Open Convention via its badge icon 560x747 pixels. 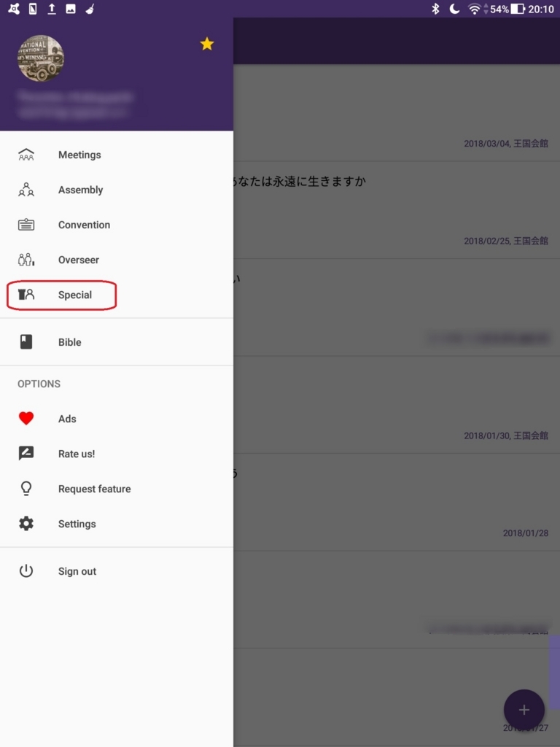26,225
